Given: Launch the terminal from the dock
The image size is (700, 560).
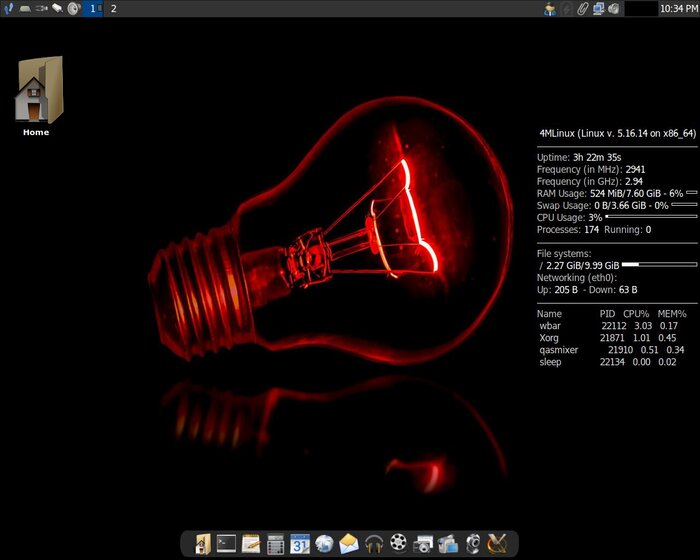Looking at the screenshot, I should click(227, 544).
